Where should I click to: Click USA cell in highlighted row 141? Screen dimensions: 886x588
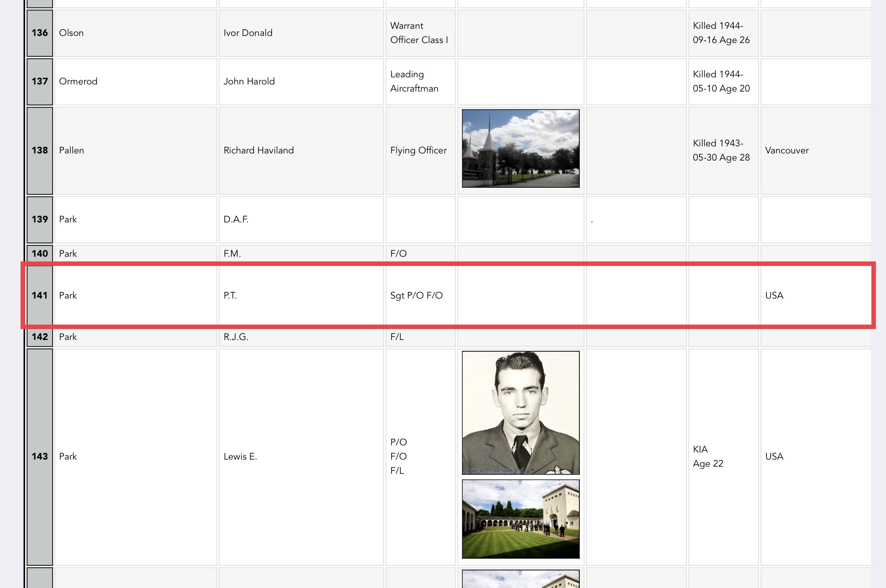[815, 295]
